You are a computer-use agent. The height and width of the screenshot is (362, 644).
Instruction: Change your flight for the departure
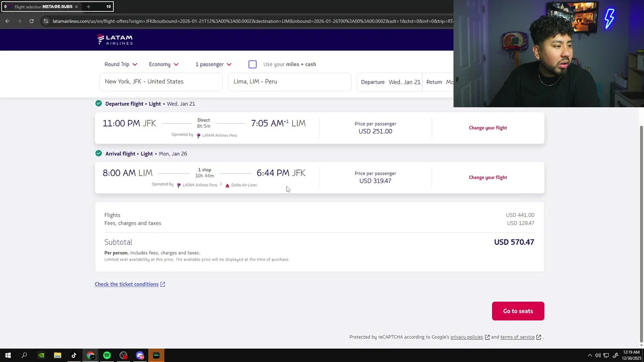488,128
